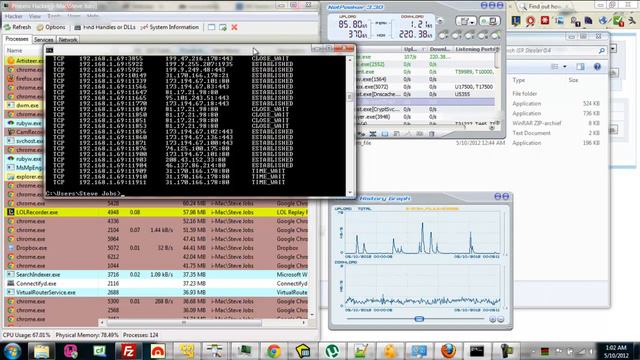Click the Explorer help icon
The image size is (640, 360).
point(597,67)
